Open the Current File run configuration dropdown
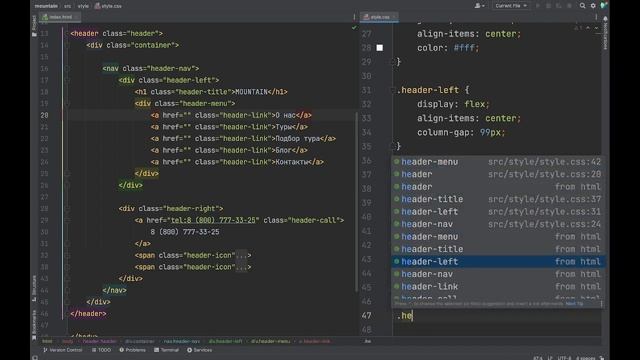 (x=511, y=6)
